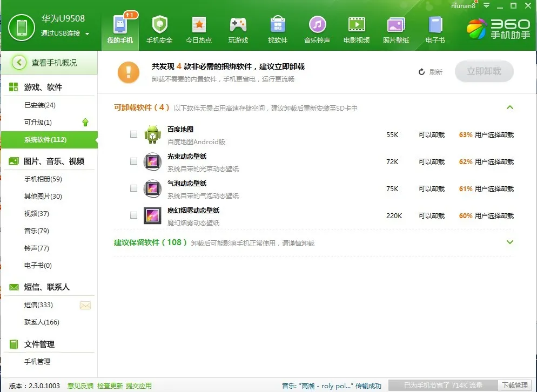The height and width of the screenshot is (392, 537).
Task: Open the 电子书 book icon
Action: [435, 25]
